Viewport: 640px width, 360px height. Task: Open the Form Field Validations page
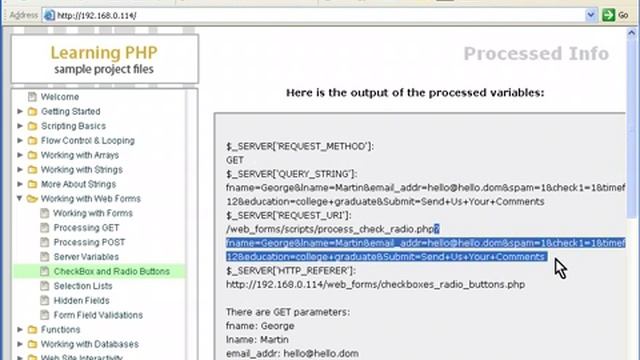98,315
